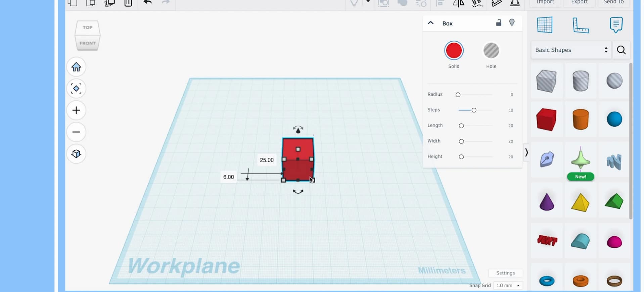Select the Scribble shape
Image resolution: width=644 pixels, height=292 pixels.
pos(546,159)
